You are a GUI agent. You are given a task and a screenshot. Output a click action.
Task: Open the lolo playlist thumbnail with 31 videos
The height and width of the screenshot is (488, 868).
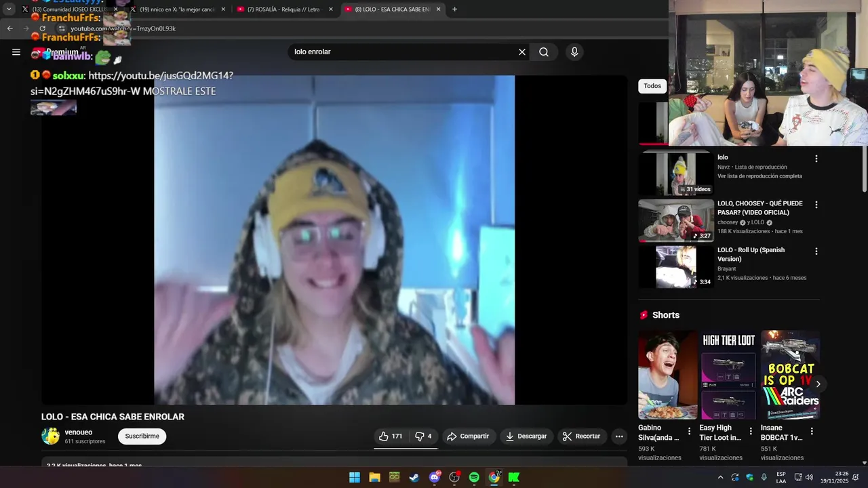(x=676, y=174)
